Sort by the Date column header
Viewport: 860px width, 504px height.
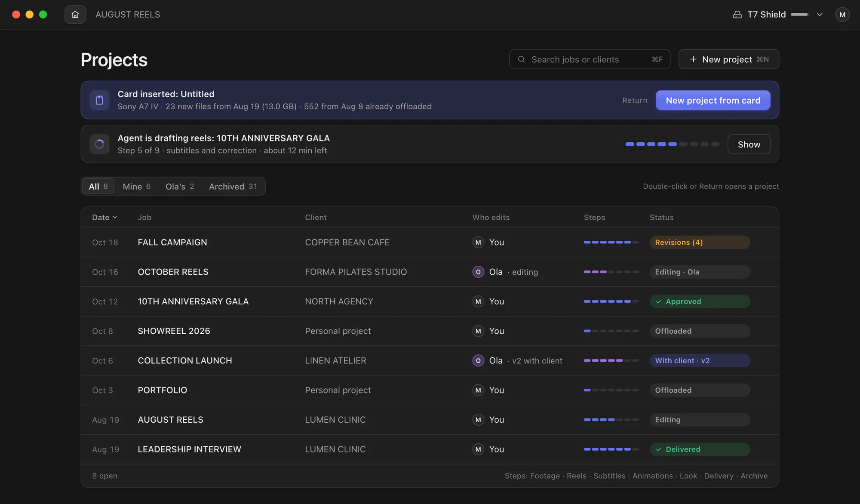(104, 218)
